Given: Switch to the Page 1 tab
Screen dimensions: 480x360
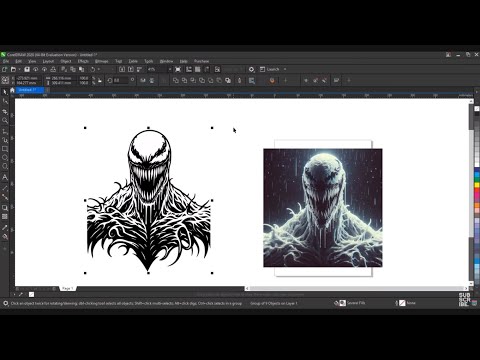Looking at the screenshot, I should [x=68, y=288].
